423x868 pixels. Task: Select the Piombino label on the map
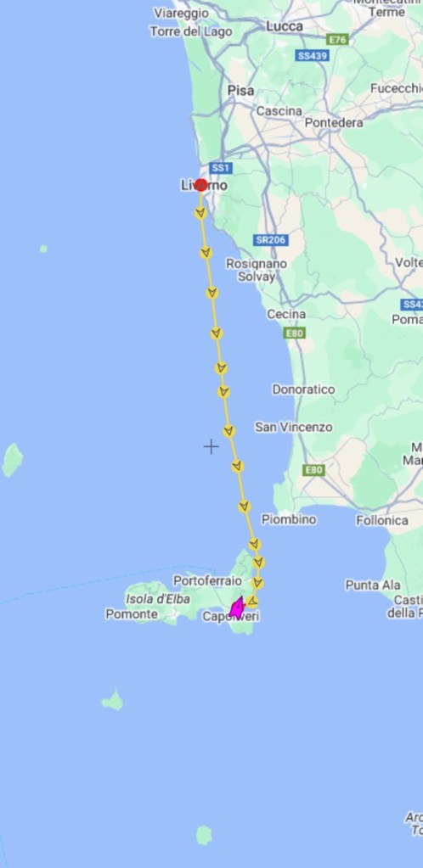pyautogui.click(x=289, y=519)
